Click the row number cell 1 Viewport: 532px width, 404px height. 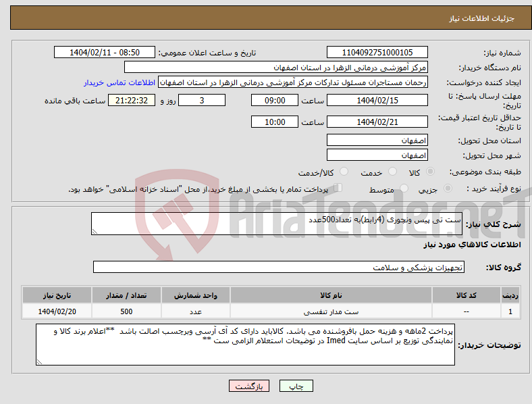510,311
